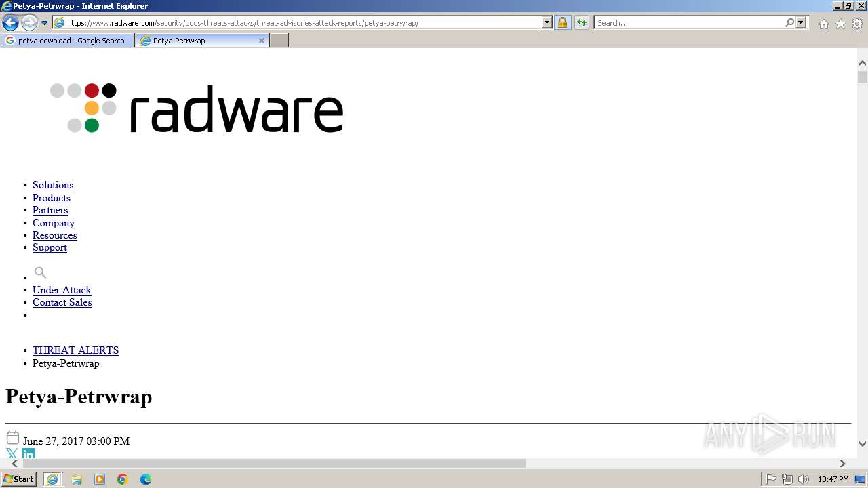Click into the Search box

(688, 23)
